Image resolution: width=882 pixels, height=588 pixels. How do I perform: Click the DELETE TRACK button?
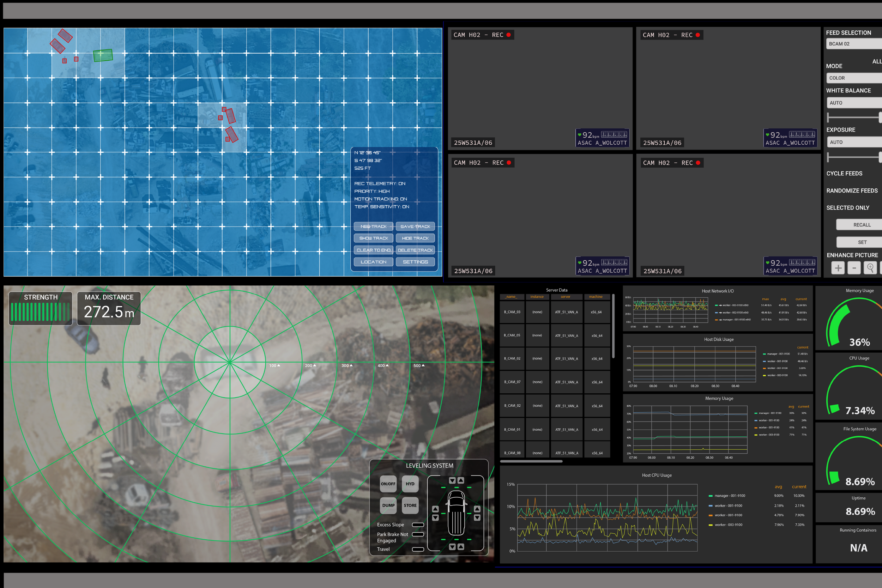pyautogui.click(x=415, y=250)
